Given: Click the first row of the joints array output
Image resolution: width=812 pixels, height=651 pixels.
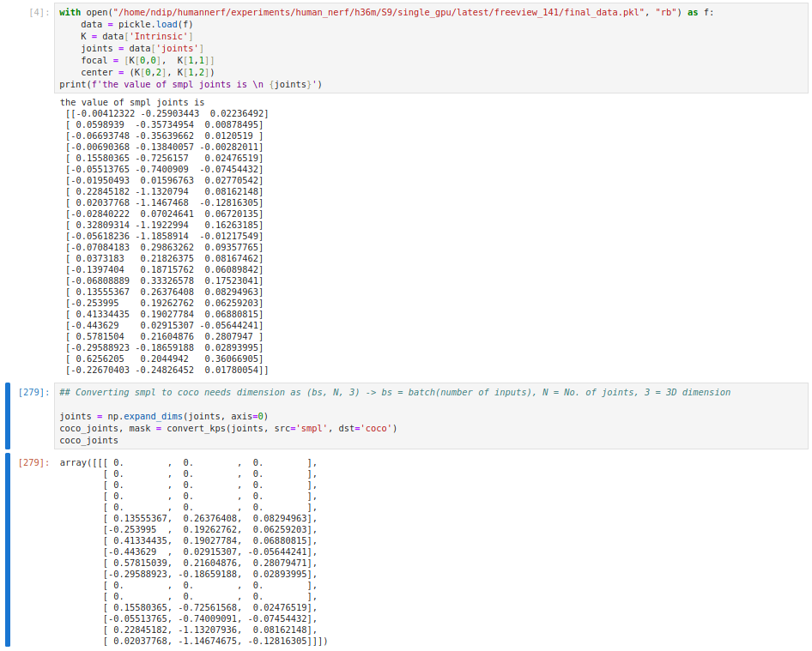Looking at the screenshot, I should coord(163,112).
